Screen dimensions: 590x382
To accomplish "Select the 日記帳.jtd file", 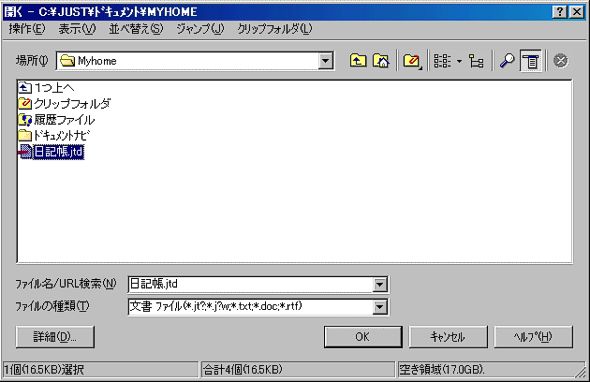I will pos(51,152).
